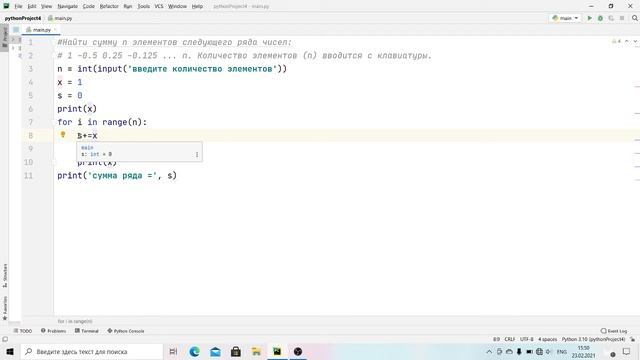The width and height of the screenshot is (640, 360).
Task: Click the 'for i in range(n)' breadcrumb at editor bottom
Action: pos(75,322)
